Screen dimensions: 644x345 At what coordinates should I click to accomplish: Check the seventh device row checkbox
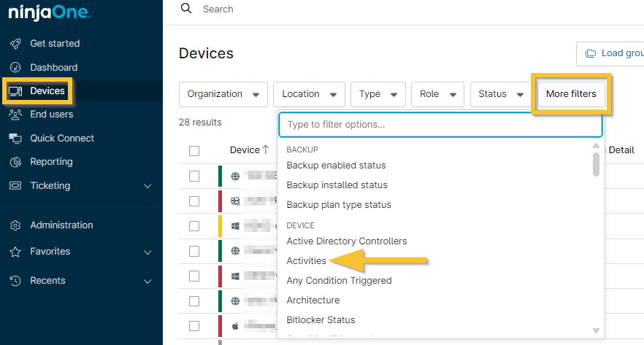point(194,326)
